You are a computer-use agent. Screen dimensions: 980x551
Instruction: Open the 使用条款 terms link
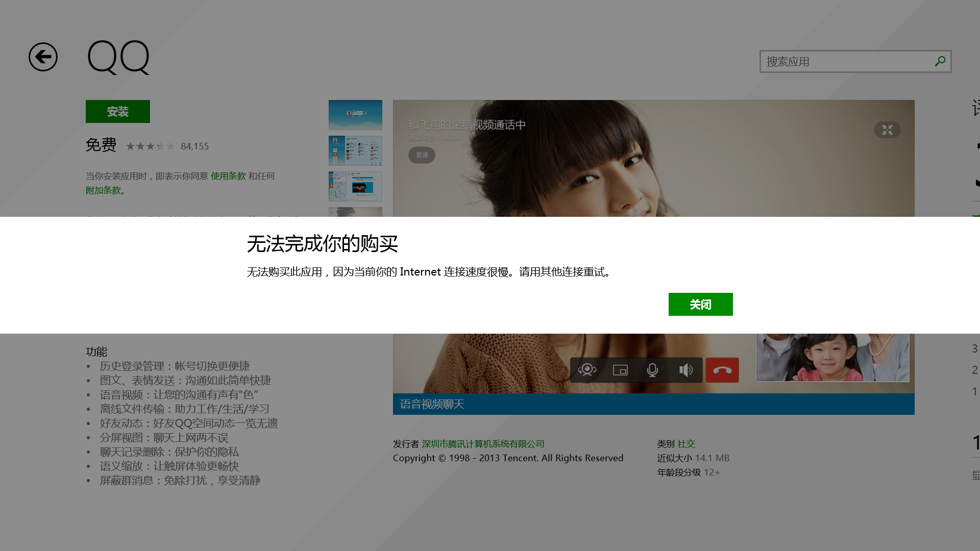pyautogui.click(x=228, y=176)
